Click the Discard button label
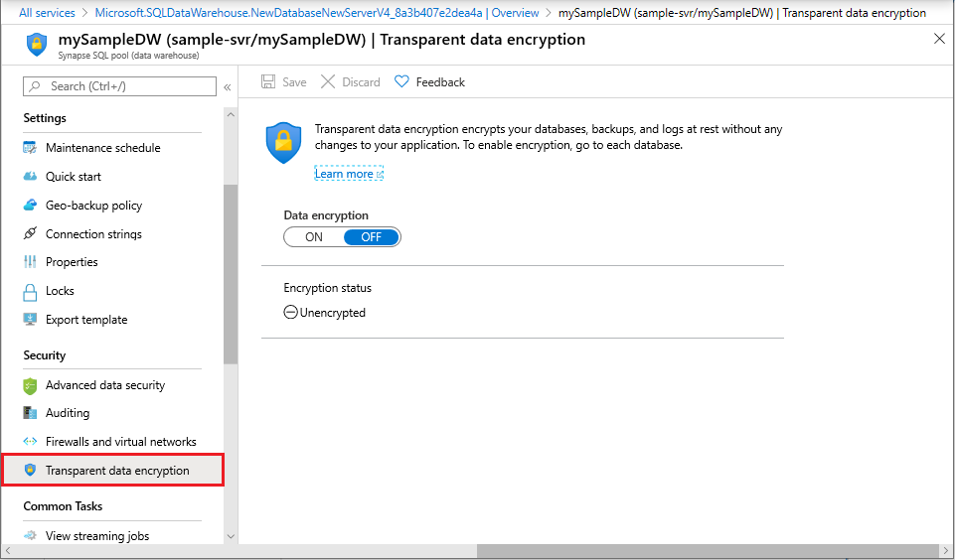955x560 pixels. pyautogui.click(x=361, y=82)
